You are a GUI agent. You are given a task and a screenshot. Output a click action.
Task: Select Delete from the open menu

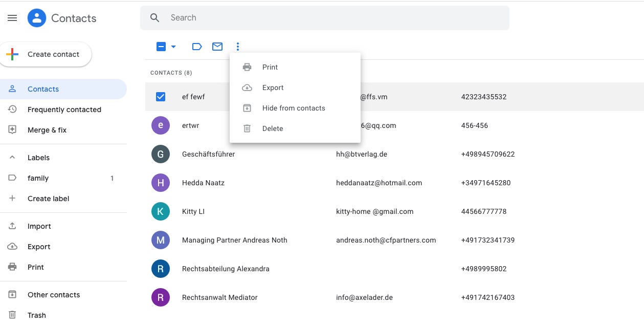coord(273,128)
